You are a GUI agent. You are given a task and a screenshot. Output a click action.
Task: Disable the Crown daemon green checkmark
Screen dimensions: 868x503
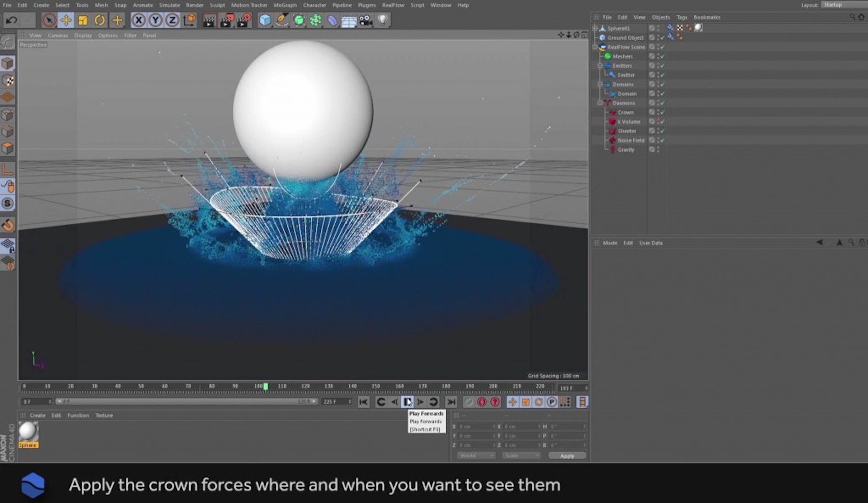pos(662,112)
